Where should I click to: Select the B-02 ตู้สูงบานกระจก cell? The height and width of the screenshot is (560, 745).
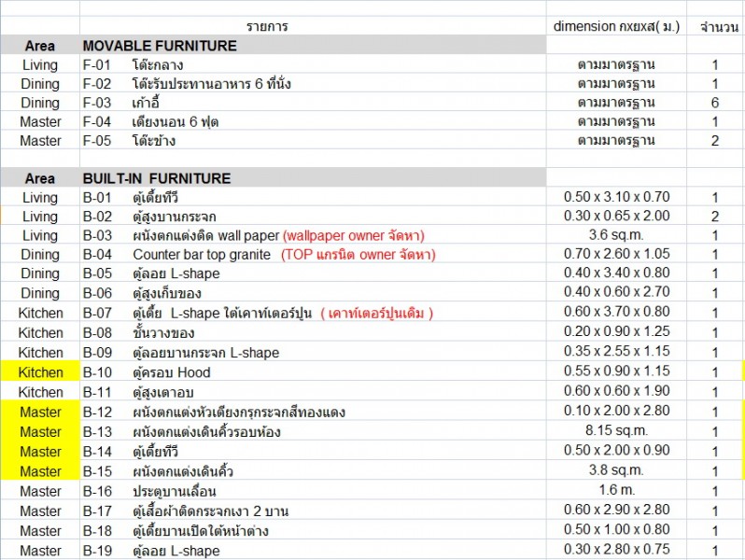click(x=313, y=217)
